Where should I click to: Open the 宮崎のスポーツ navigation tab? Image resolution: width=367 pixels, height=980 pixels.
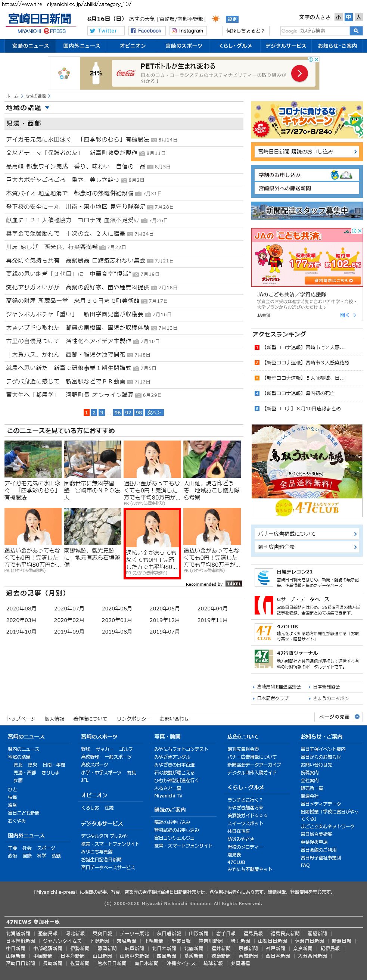pyautogui.click(x=184, y=46)
